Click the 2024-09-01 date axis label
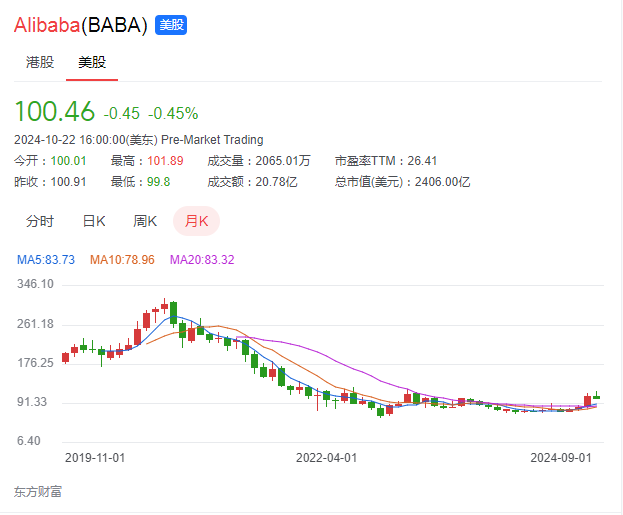Viewport: 623px width, 515px height. [x=561, y=458]
